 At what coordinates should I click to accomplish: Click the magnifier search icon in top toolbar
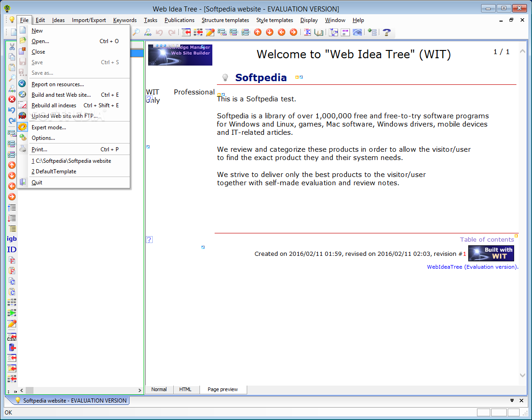click(136, 32)
